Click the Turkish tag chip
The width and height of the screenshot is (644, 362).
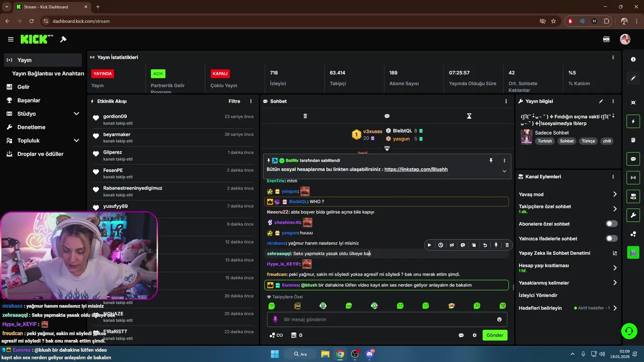pos(544,141)
